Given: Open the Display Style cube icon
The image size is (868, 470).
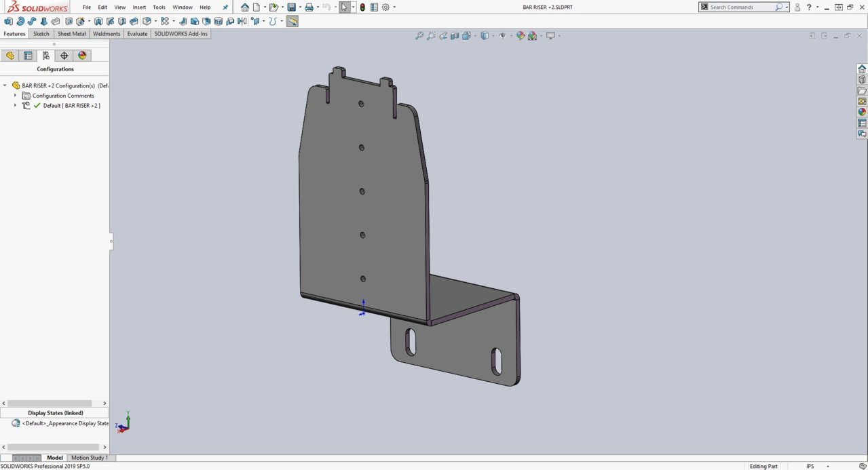Looking at the screenshot, I should (x=485, y=36).
